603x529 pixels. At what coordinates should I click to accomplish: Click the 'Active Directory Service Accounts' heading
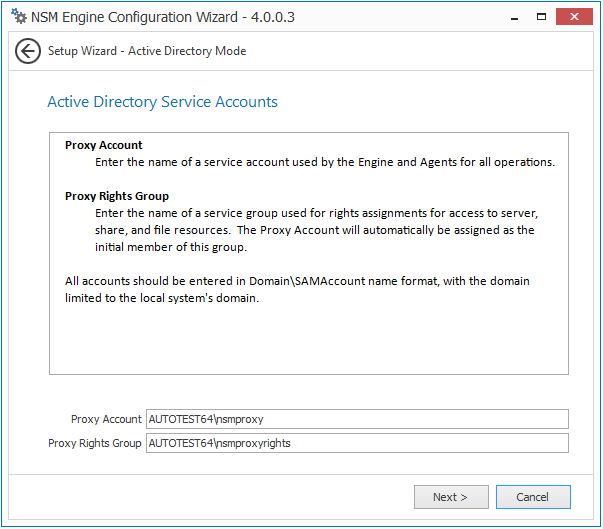162,102
